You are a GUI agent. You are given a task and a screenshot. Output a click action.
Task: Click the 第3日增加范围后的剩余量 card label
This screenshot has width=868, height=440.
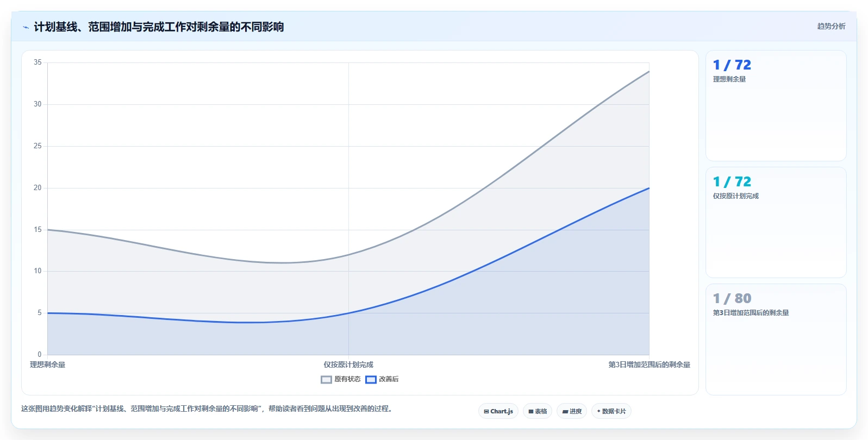[751, 313]
